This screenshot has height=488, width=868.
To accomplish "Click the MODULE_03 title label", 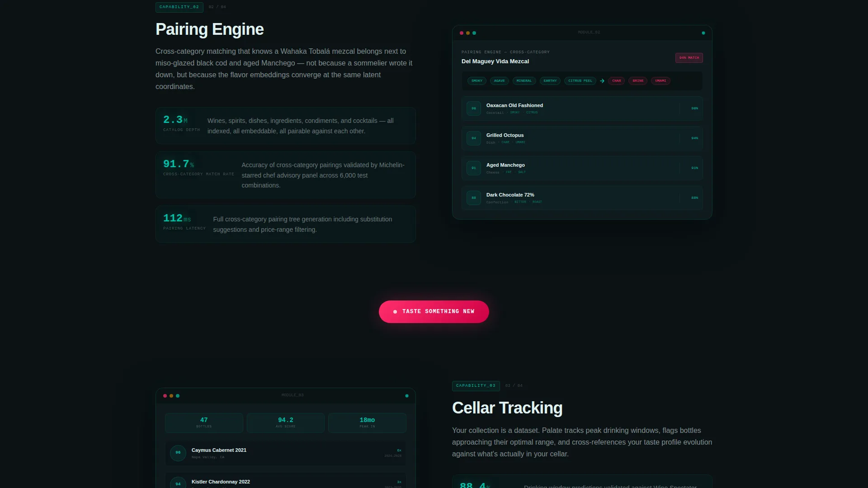I will click(x=292, y=395).
